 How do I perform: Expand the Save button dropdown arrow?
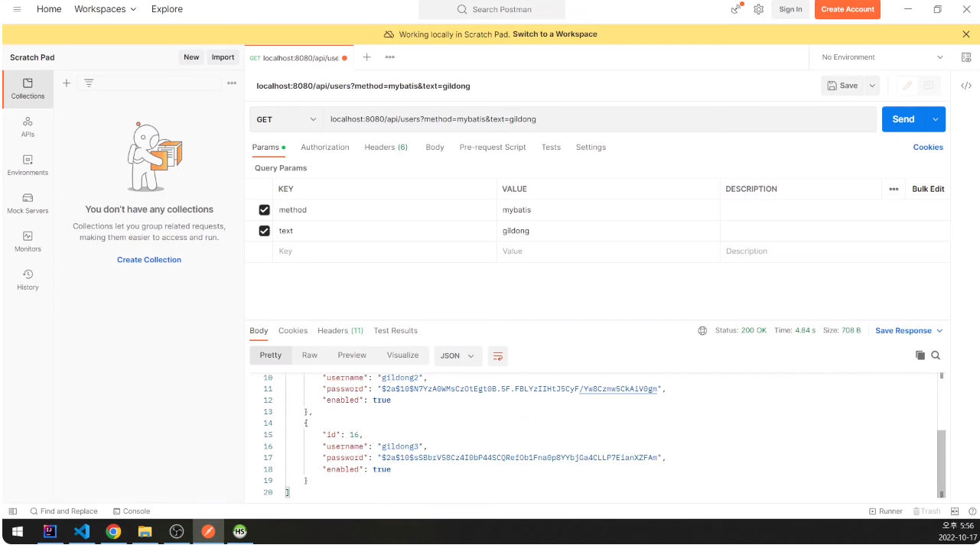pos(871,86)
